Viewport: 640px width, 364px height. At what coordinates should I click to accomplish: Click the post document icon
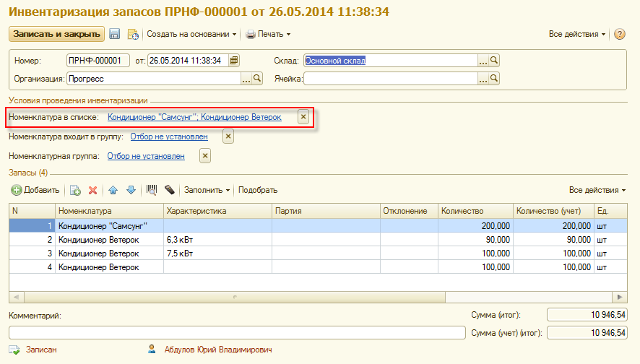click(x=133, y=34)
